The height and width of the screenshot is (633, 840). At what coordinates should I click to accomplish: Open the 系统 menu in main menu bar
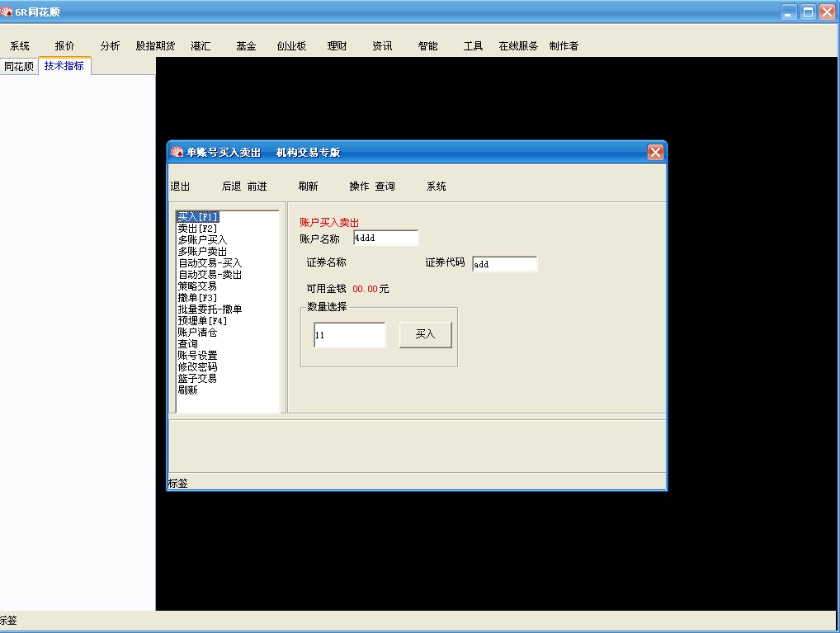point(19,46)
